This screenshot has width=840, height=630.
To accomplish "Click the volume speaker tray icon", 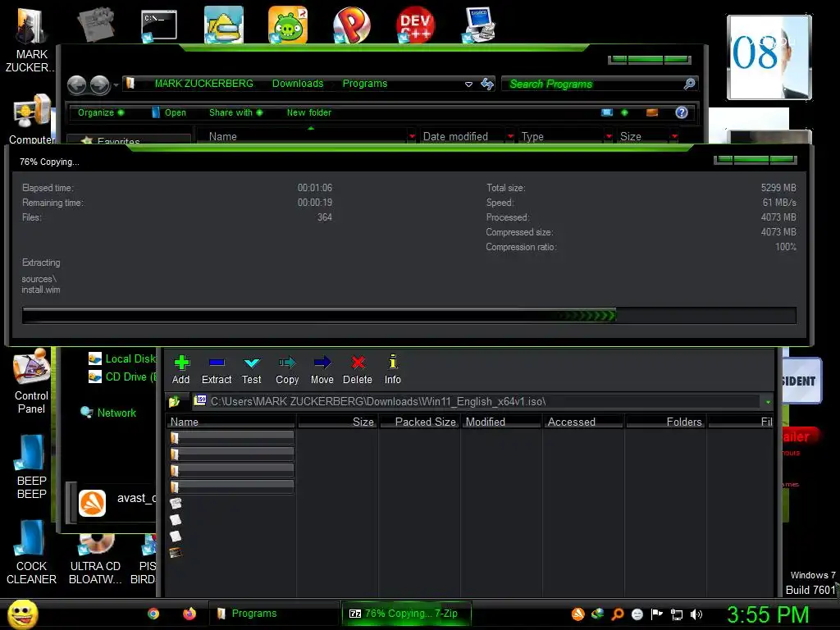I will pyautogui.click(x=696, y=614).
